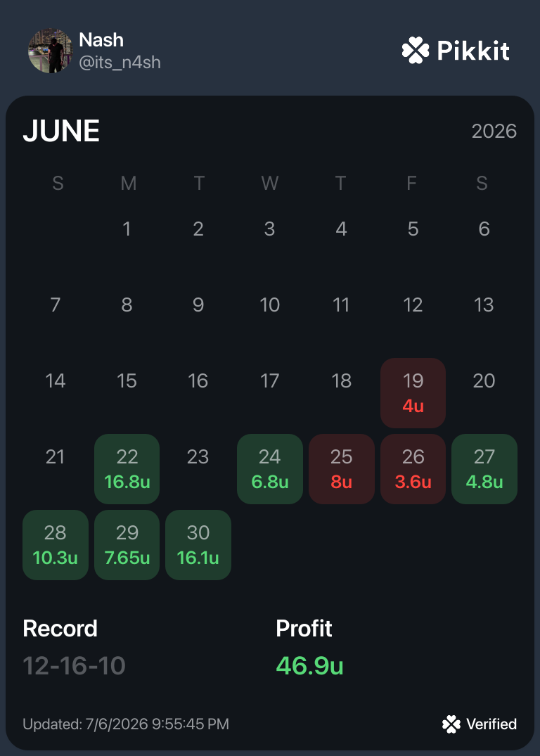Select June 26 with 3.6u loss
Viewport: 540px width, 756px height.
[x=413, y=469]
